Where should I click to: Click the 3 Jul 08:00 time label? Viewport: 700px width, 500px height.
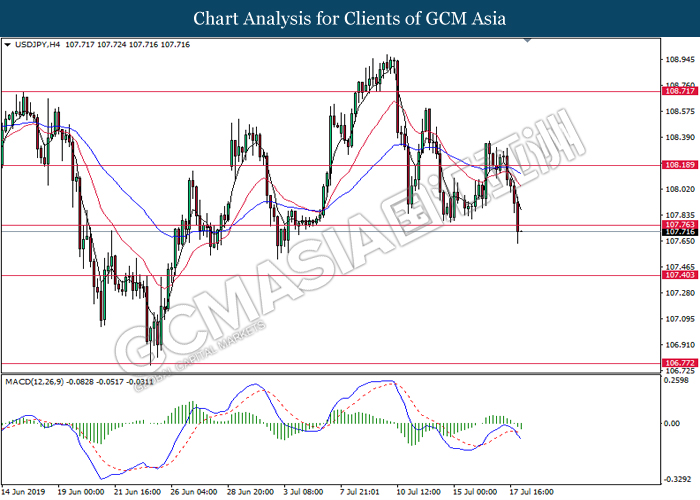click(x=304, y=492)
